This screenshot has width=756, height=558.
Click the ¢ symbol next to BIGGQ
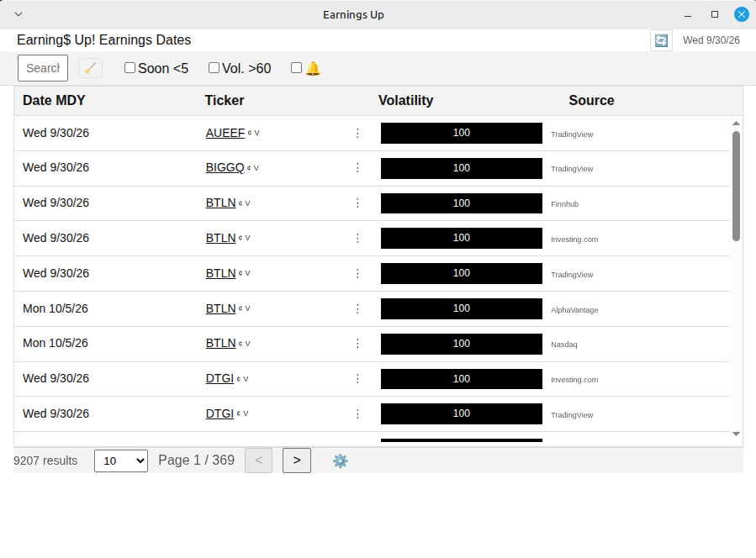(249, 168)
